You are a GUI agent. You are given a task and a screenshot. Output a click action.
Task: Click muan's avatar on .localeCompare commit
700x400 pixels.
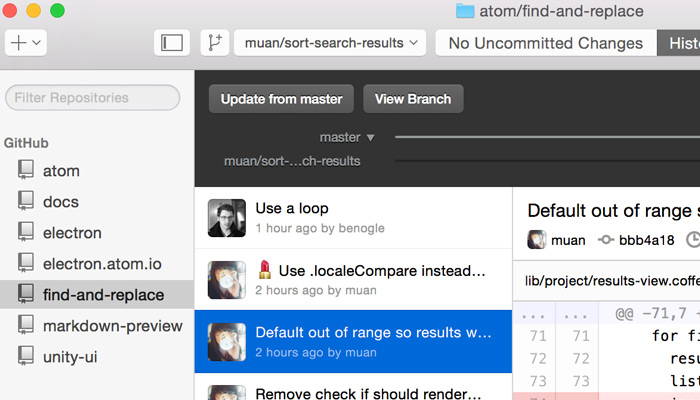227,280
